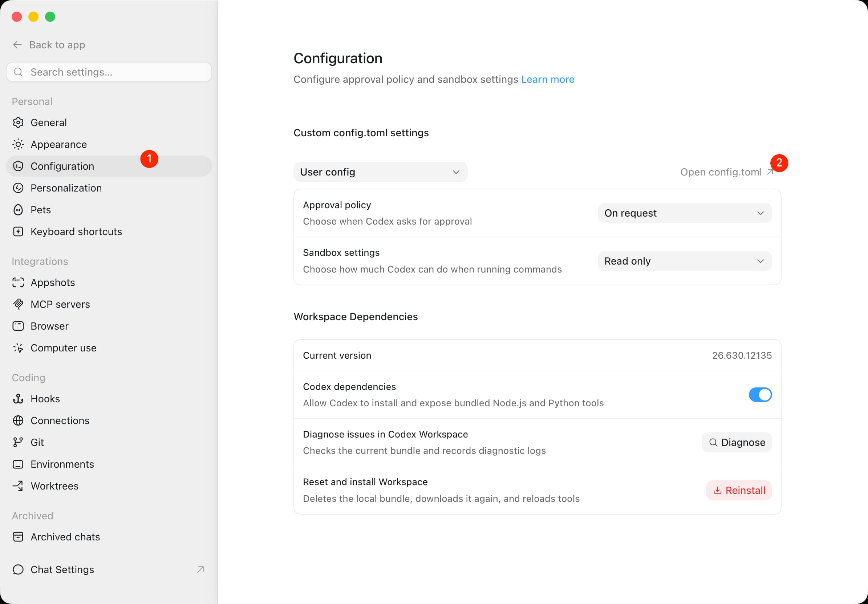Follow the Learn more link

click(547, 80)
